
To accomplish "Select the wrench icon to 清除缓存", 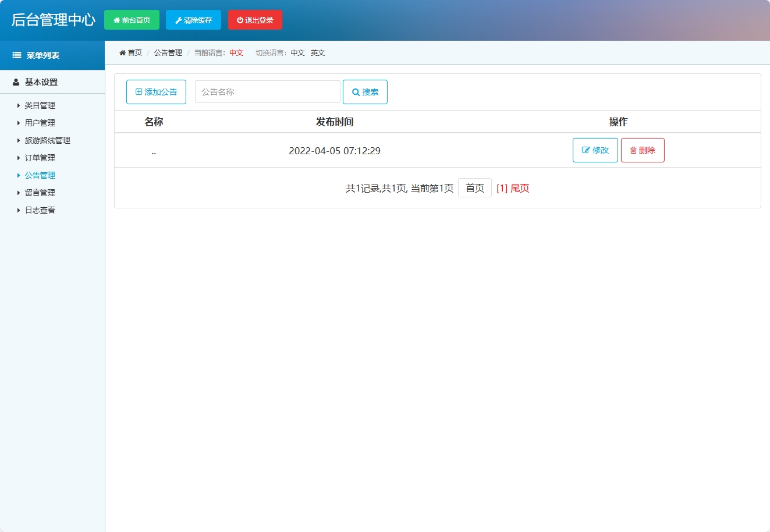I will click(x=178, y=19).
